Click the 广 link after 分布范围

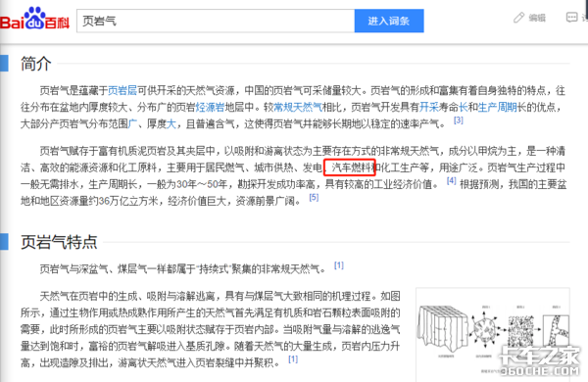[132, 123]
